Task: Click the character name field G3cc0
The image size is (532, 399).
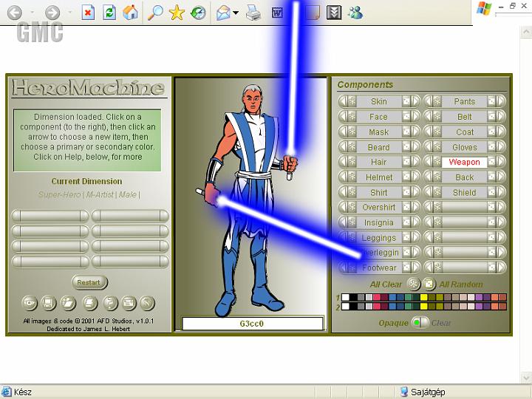Action: (252, 324)
